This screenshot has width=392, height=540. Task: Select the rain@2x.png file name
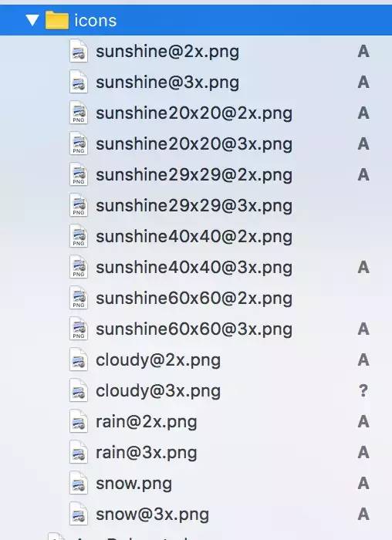click(x=147, y=423)
